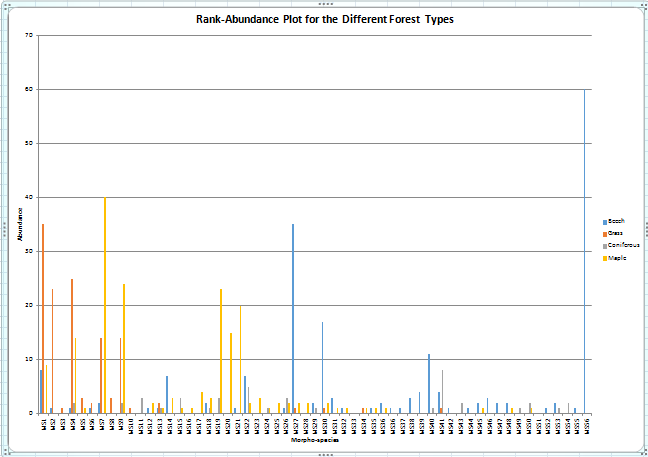Click the yellow Maple legend color key
The width and height of the screenshot is (648, 457).
[605, 259]
